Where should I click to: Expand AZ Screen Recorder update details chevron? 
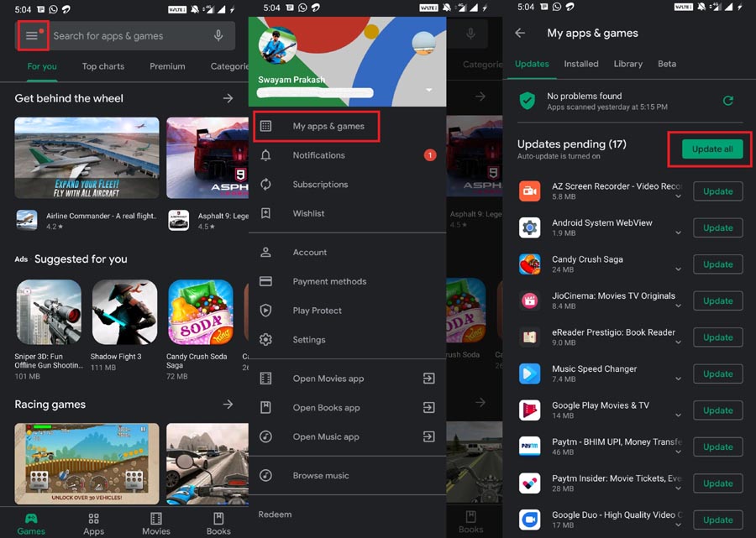pos(678,196)
